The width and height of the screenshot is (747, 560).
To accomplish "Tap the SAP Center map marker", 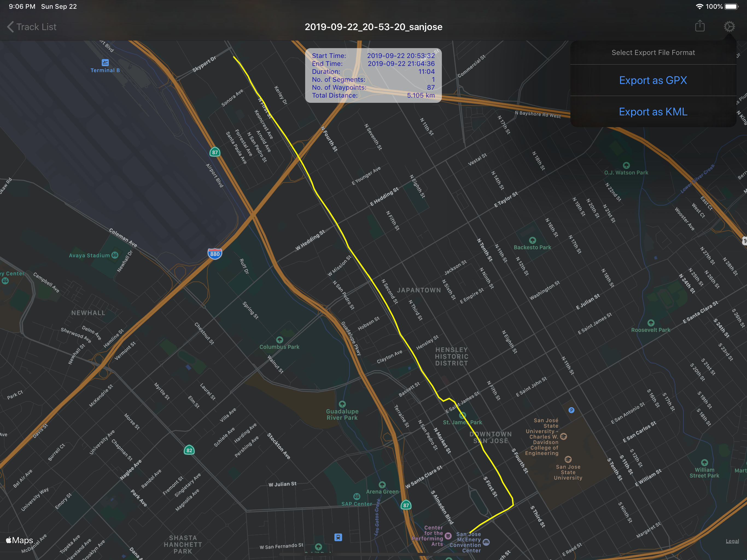I will tap(357, 496).
